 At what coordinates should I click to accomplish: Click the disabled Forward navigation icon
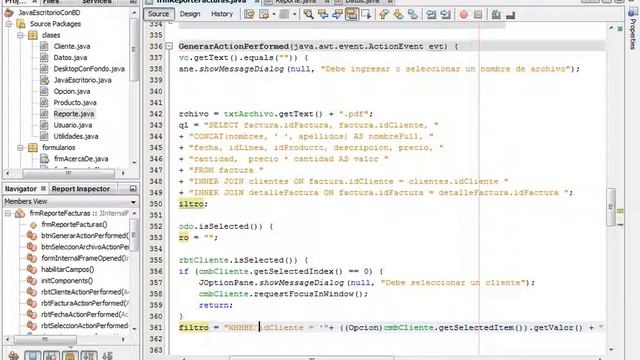(284, 15)
